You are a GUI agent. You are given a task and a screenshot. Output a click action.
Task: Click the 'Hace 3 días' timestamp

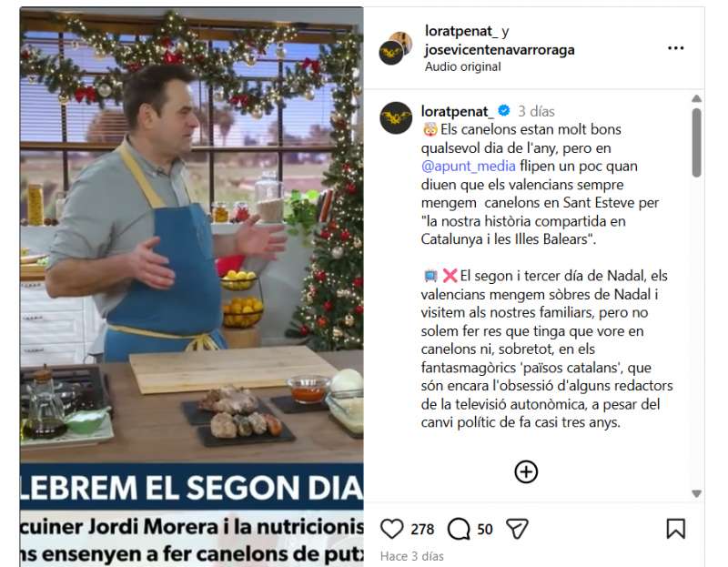(x=412, y=556)
